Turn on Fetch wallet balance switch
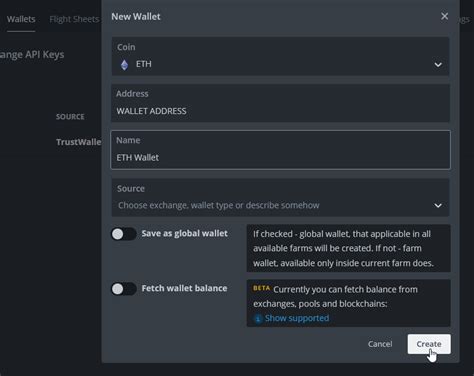Image resolution: width=474 pixels, height=376 pixels. [x=124, y=289]
